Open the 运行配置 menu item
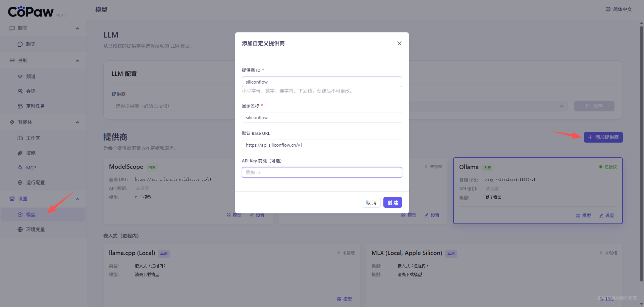Image resolution: width=644 pixels, height=307 pixels. pyautogui.click(x=43, y=183)
